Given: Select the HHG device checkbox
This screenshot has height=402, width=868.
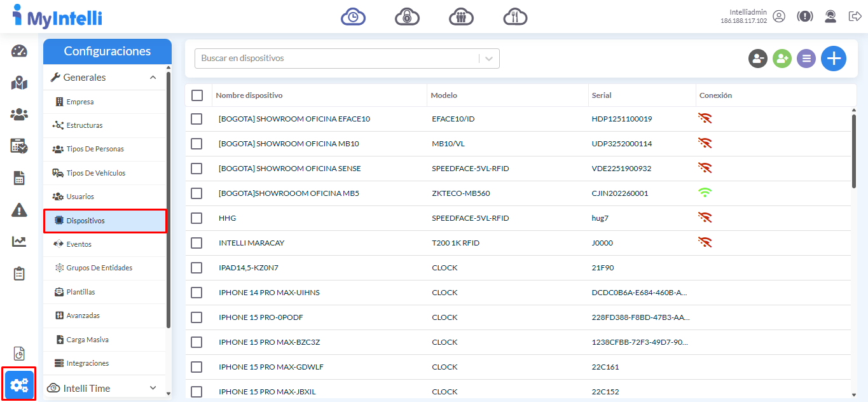Looking at the screenshot, I should tap(196, 218).
